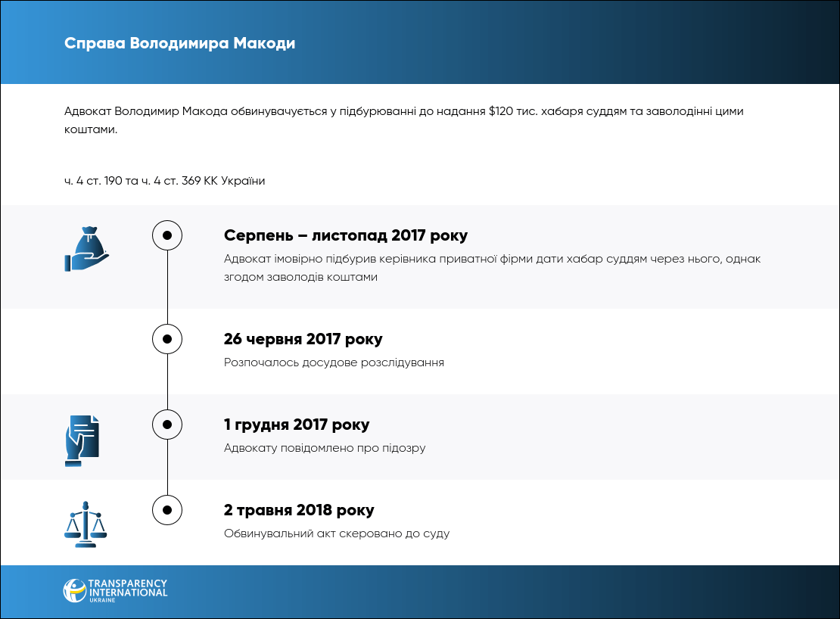This screenshot has width=840, height=619.
Task: Click the Transparency International Ukraine wordmark
Action: 128,590
